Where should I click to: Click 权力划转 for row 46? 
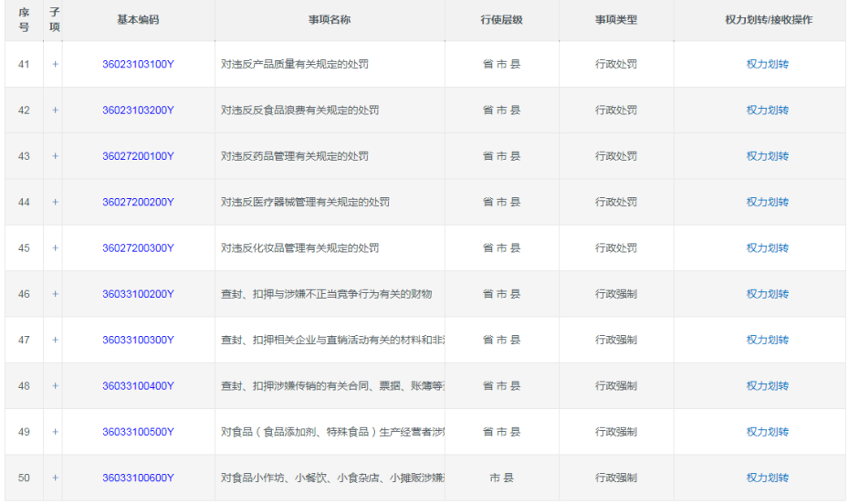pos(767,294)
